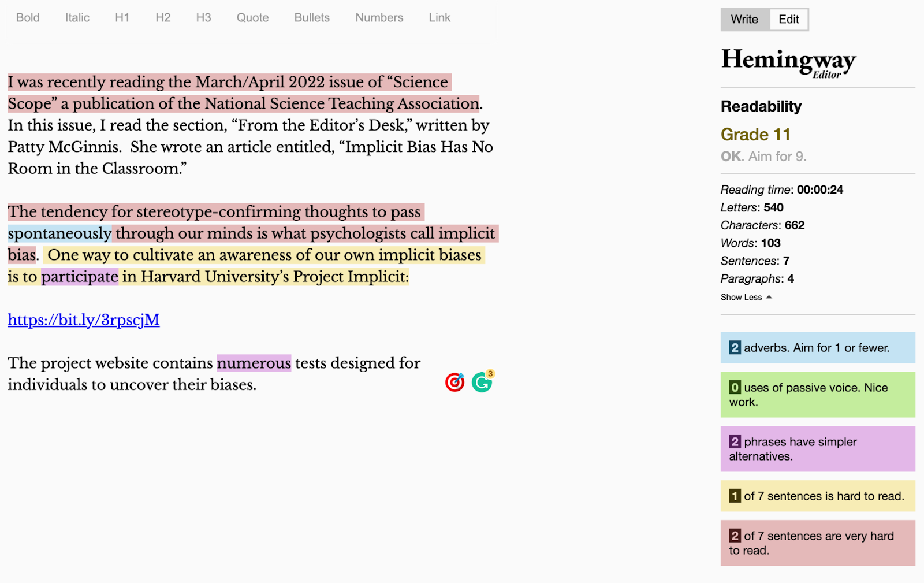The width and height of the screenshot is (924, 583).
Task: Click the "Words: 103" stat
Action: [751, 243]
